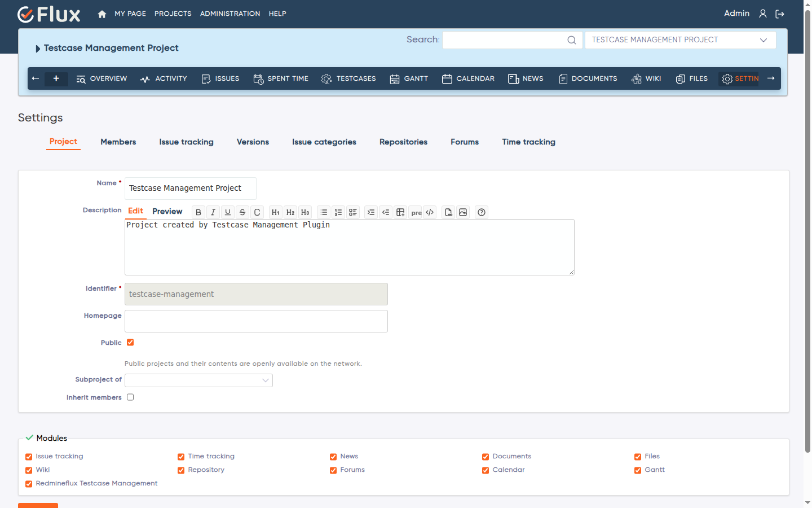Screen dimensions: 812x508
Task: Open the Subproject of dropdown
Action: tap(198, 380)
